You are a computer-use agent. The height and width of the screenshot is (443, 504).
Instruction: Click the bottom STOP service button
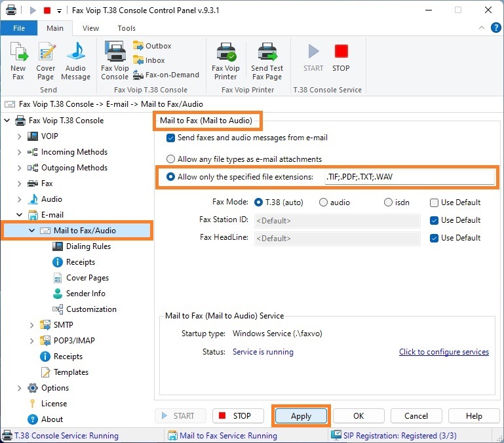238,416
